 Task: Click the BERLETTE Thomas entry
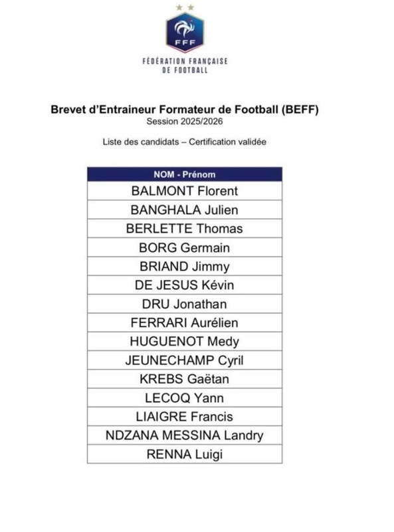pos(185,228)
